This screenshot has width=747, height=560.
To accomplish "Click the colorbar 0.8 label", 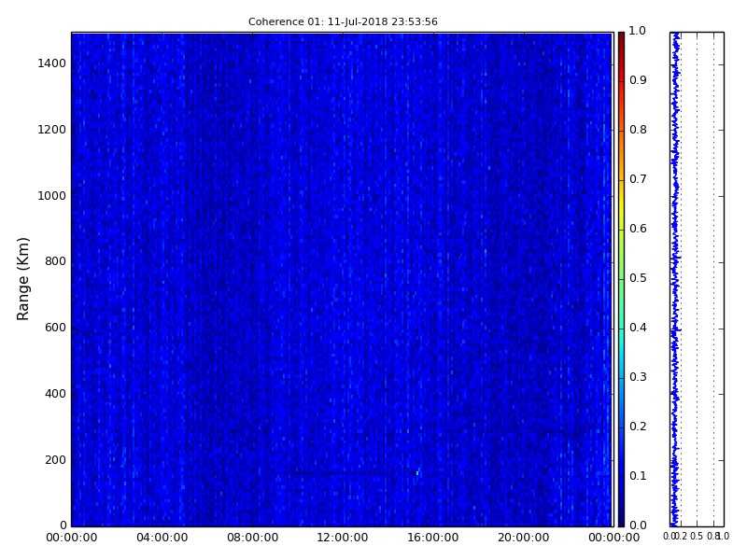I will (638, 130).
